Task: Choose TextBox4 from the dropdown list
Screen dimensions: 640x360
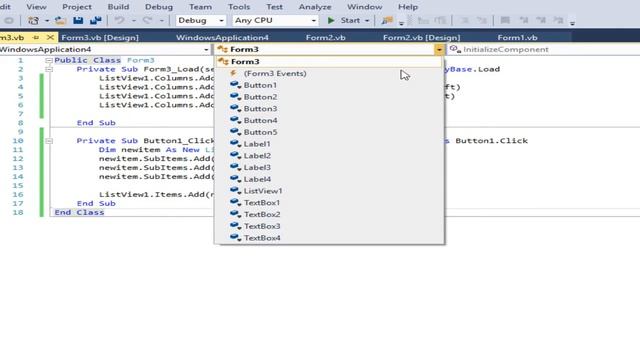Action: [x=329, y=238]
